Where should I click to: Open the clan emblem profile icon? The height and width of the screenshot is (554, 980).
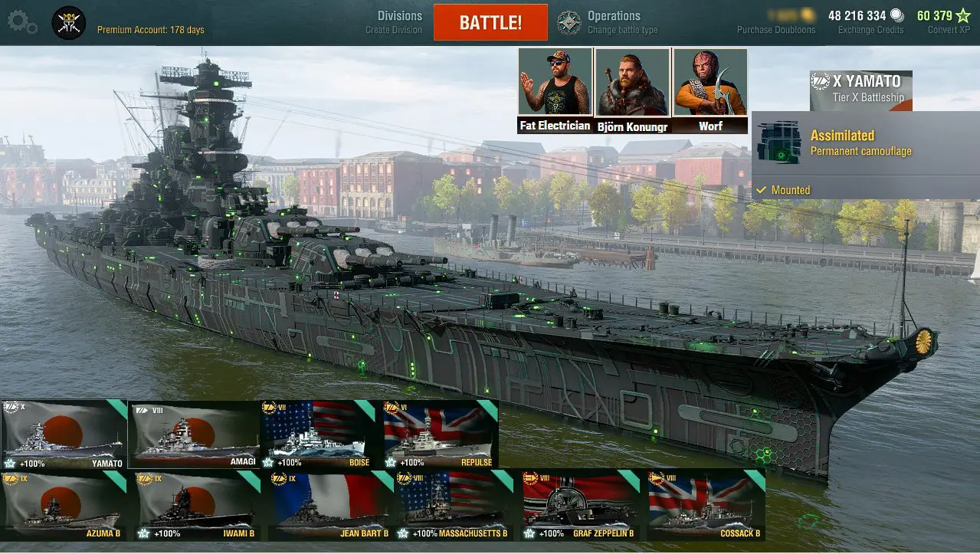point(68,23)
